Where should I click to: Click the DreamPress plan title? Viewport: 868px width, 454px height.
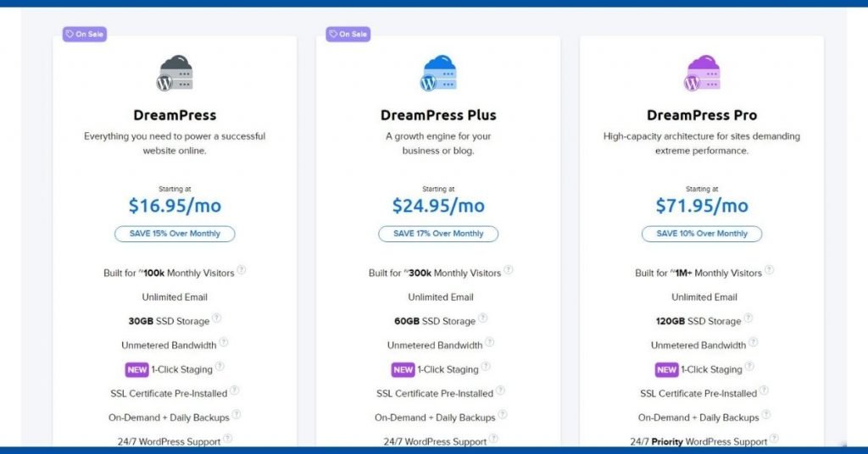pos(175,115)
